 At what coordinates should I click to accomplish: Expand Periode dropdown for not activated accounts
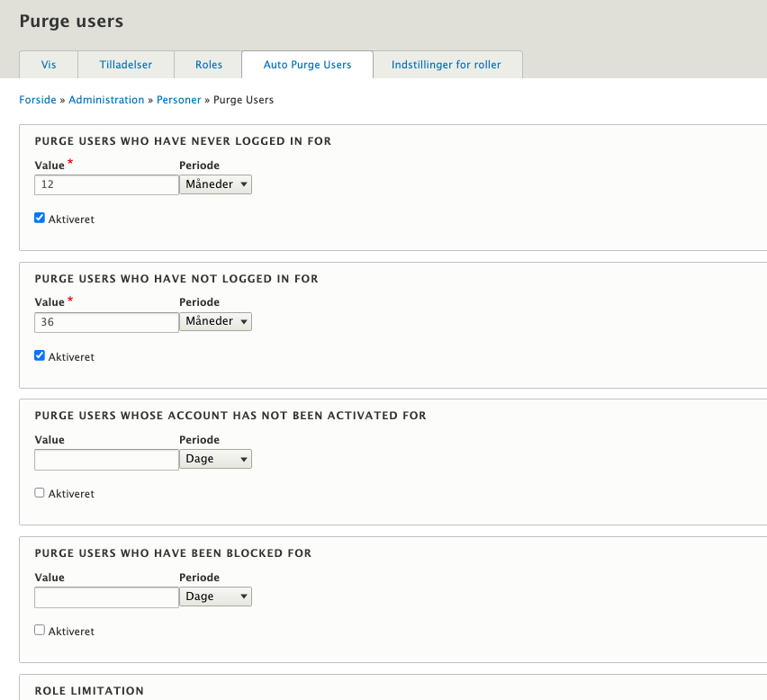tap(215, 459)
